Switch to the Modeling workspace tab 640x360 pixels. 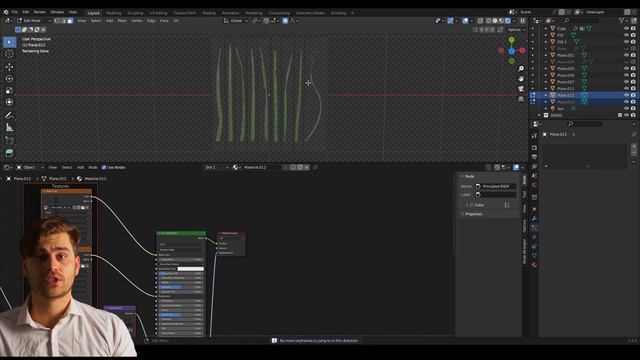click(x=113, y=13)
